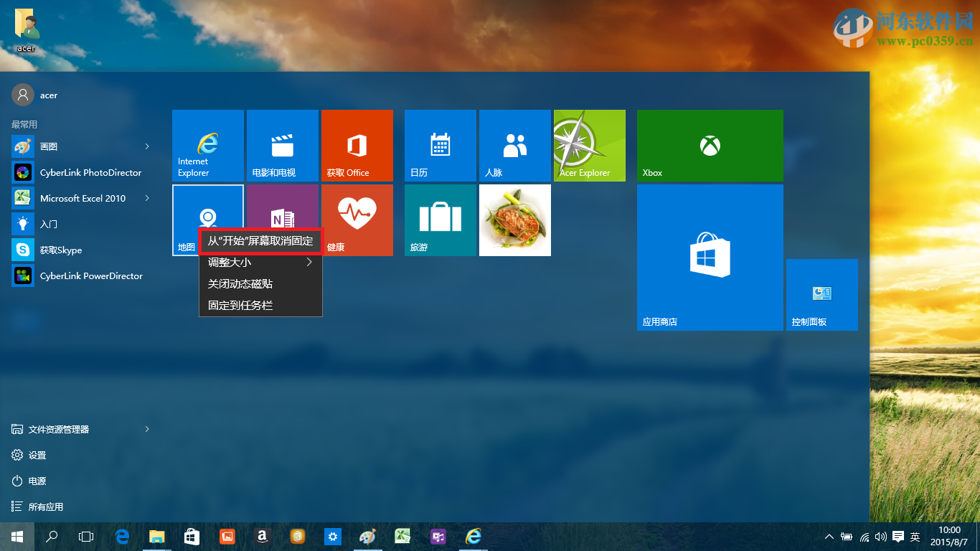
Task: Launch the 应用商店 (Store) tile
Action: tap(709, 257)
